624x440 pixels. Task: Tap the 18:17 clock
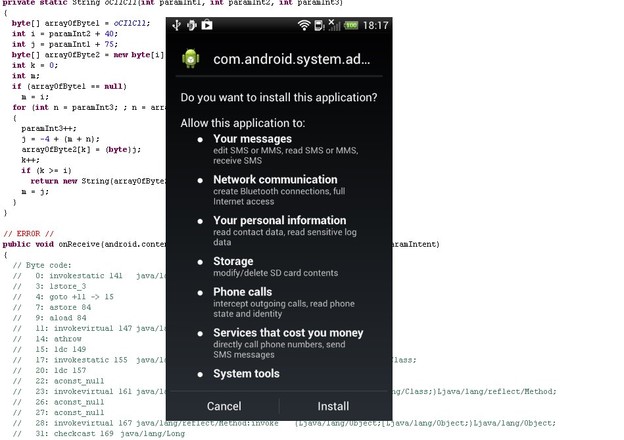pos(375,25)
